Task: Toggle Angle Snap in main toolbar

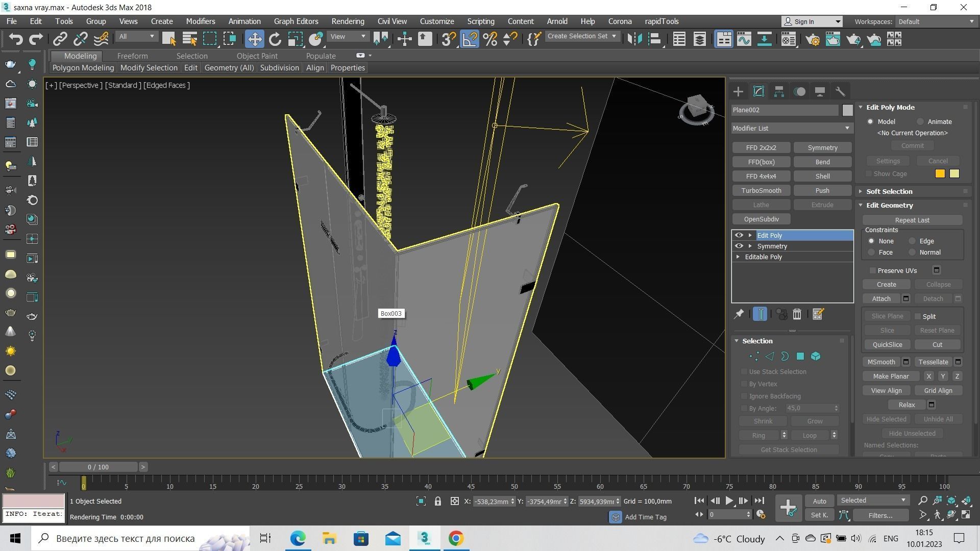Action: [x=470, y=39]
